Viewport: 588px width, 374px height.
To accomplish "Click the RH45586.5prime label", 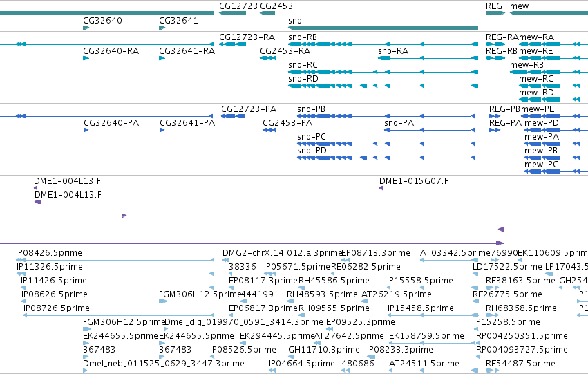I will coord(334,281).
